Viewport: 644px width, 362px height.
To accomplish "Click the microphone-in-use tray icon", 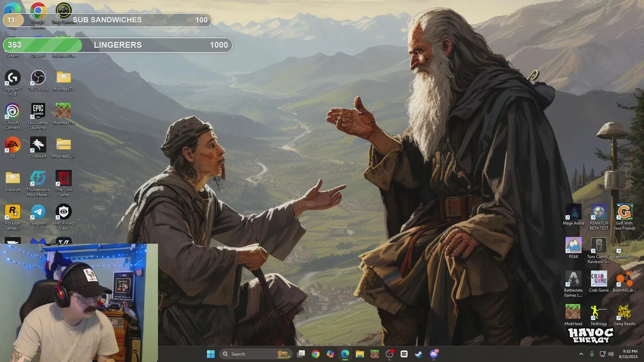I will click(x=592, y=354).
